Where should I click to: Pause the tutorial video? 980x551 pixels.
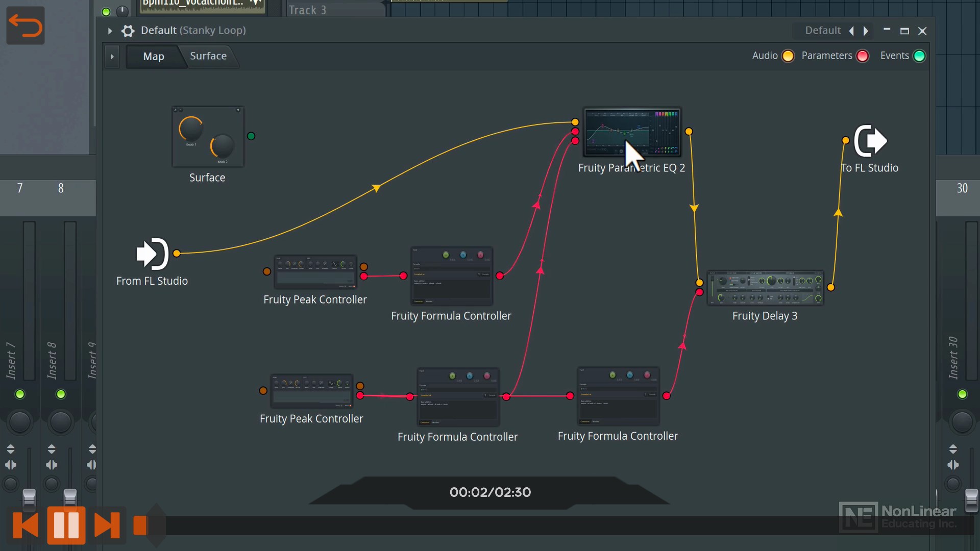(x=66, y=525)
